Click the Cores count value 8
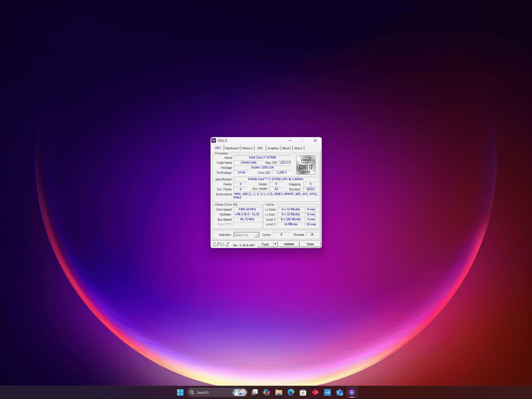Viewport: 532px width, 399px height. coord(281,235)
